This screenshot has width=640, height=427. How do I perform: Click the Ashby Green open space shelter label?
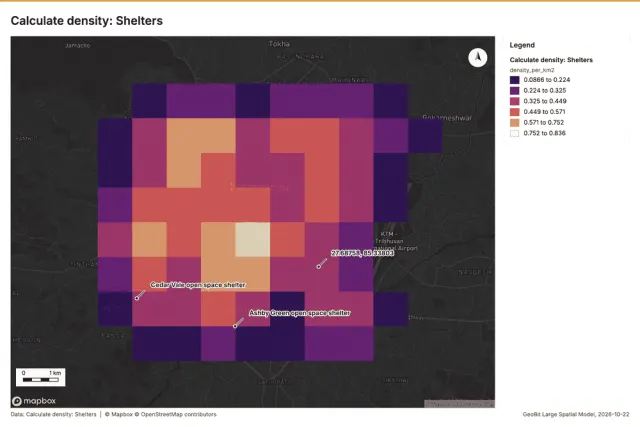click(300, 313)
